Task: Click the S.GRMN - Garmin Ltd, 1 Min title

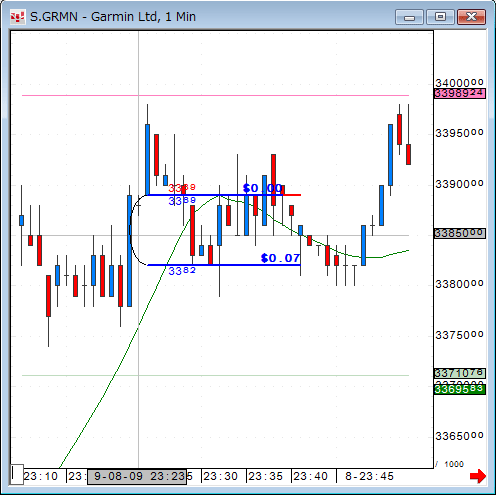Action: tap(113, 17)
